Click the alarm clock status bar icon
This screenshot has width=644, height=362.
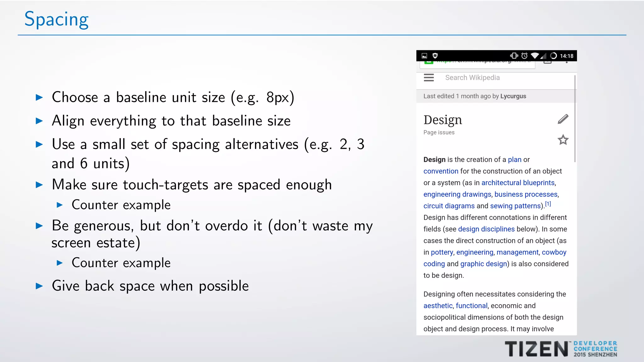pos(524,56)
